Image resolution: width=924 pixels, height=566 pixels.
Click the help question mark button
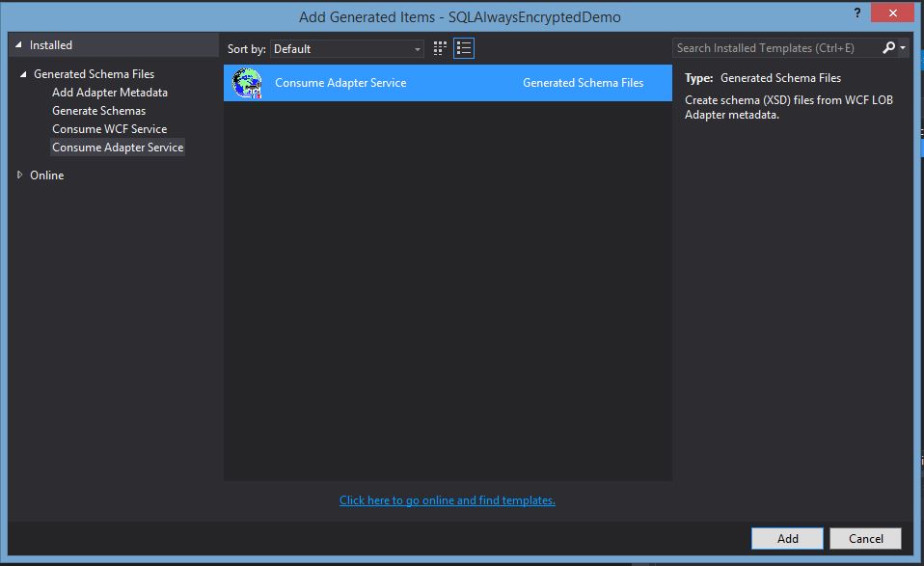pyautogui.click(x=856, y=13)
